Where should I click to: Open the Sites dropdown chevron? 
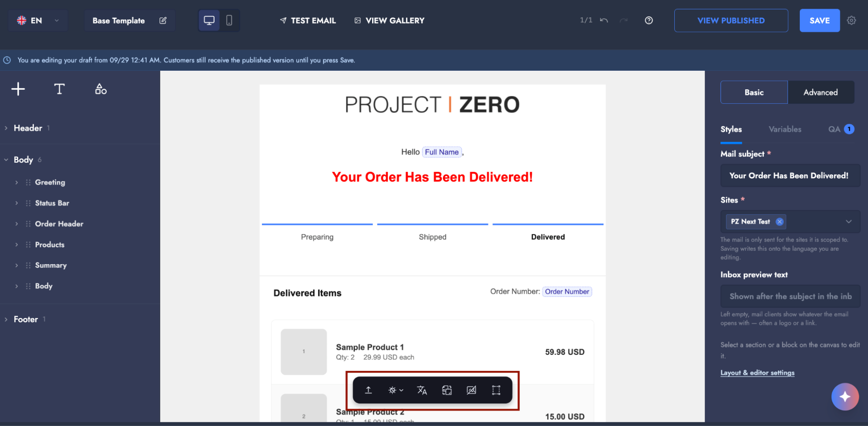(848, 222)
